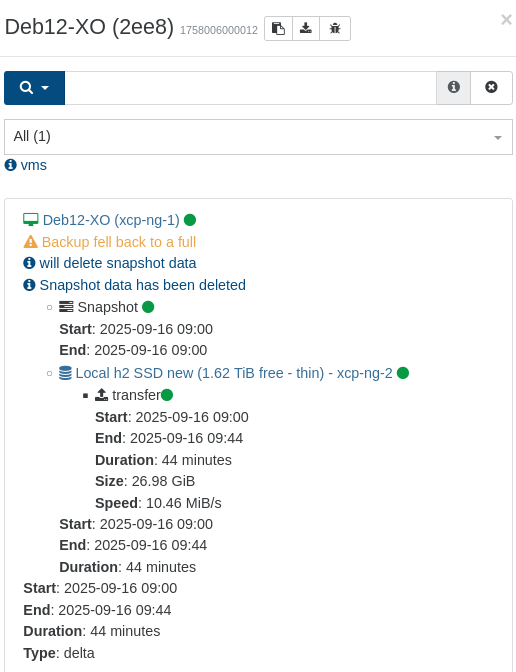Select the storage database icon
Screen dimensions: 516x672
pyautogui.click(x=65, y=373)
